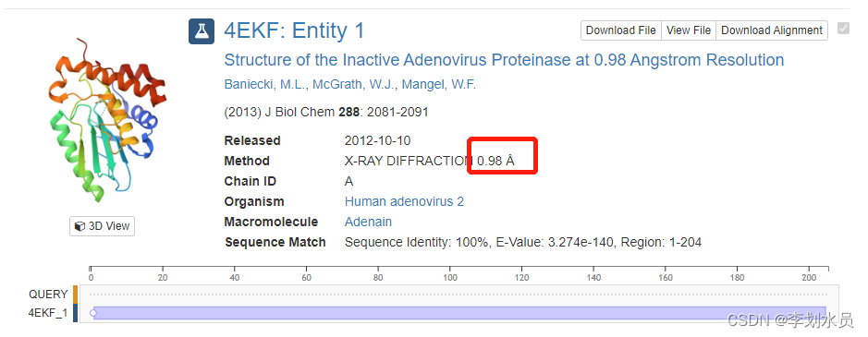Click position 100 on the alignment ruler
Viewport: 868px width, 337px height.
click(x=450, y=275)
